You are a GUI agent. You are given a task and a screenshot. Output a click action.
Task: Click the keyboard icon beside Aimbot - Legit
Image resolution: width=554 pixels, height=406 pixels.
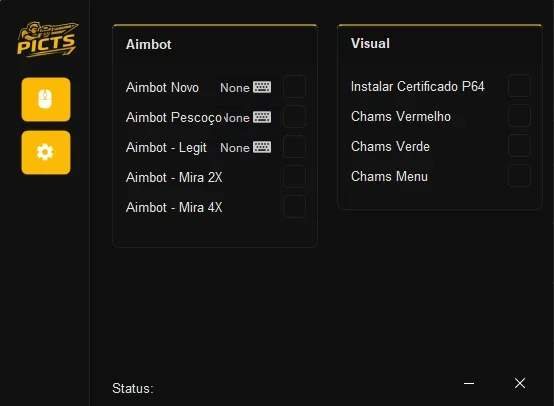[x=262, y=147]
